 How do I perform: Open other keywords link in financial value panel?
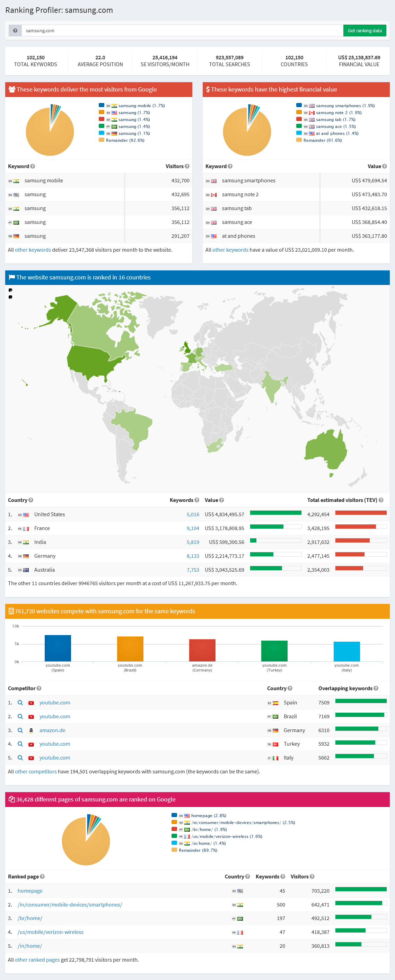(x=230, y=250)
